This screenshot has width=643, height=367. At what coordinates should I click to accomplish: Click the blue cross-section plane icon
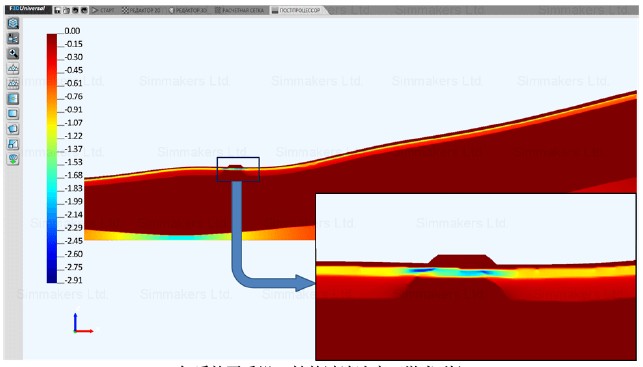(x=13, y=99)
